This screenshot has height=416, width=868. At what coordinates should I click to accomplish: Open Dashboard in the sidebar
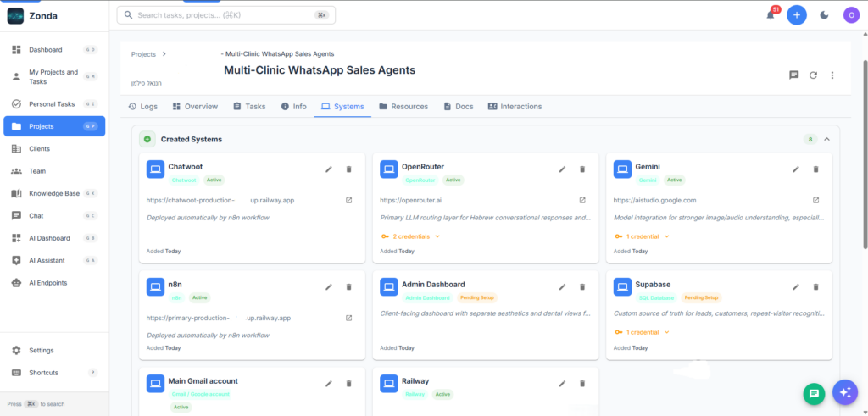click(54, 50)
